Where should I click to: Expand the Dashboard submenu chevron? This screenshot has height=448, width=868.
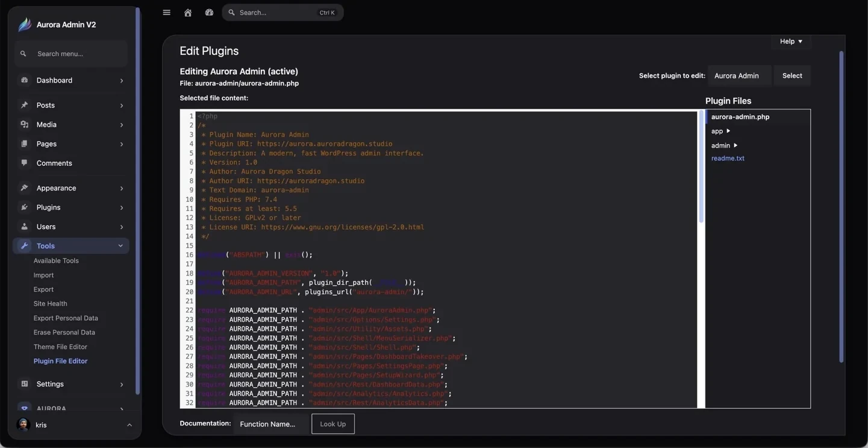121,80
